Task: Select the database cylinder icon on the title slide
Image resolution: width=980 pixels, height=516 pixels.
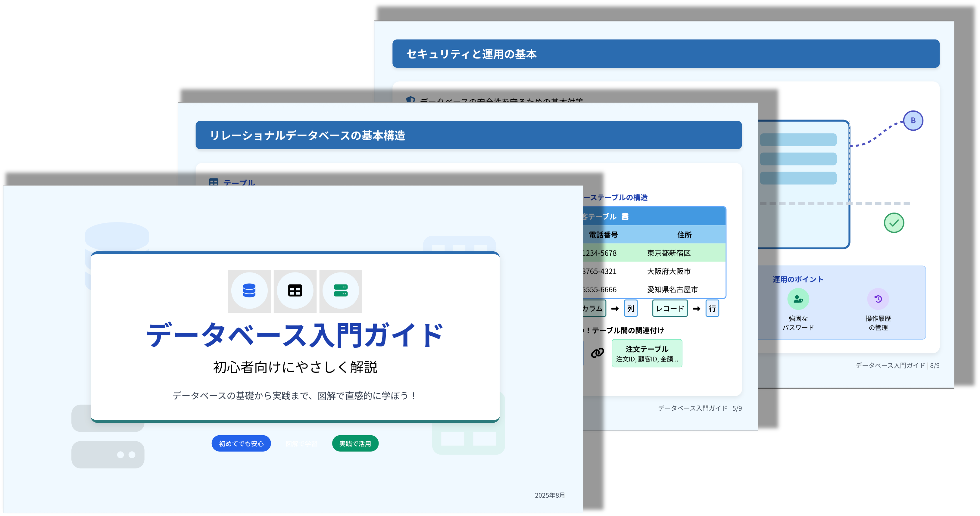Action: pyautogui.click(x=250, y=291)
